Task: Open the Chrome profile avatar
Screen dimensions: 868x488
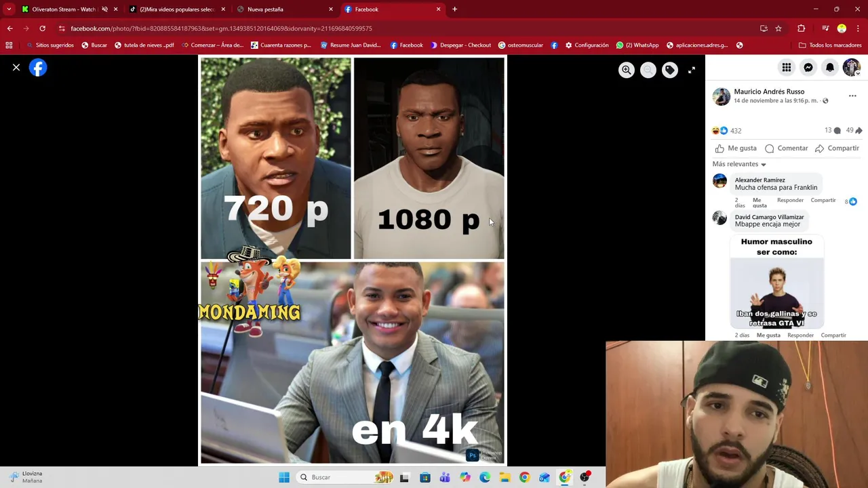Action: (x=842, y=28)
